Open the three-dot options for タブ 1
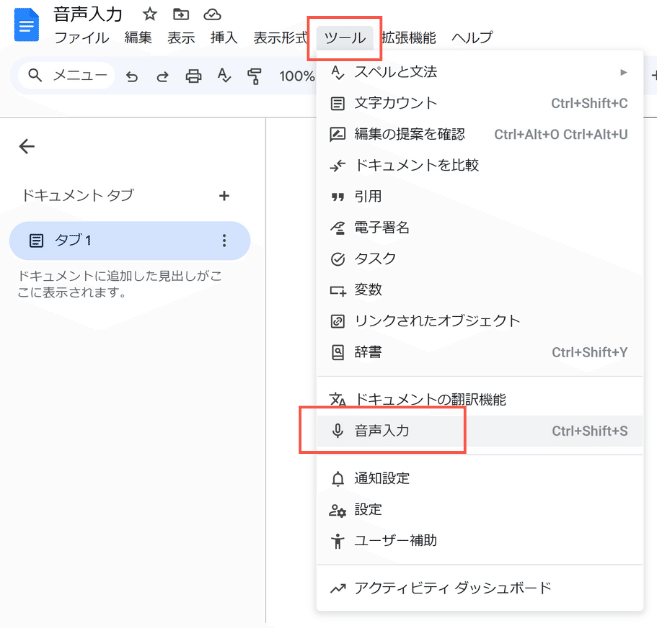The height and width of the screenshot is (628, 664). click(x=224, y=241)
